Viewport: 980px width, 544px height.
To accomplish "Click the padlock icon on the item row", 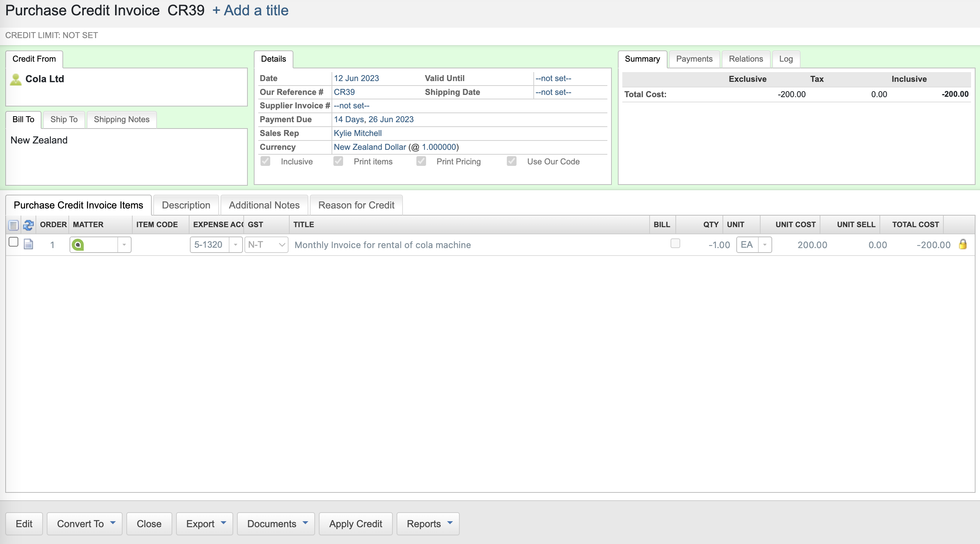I will tap(962, 244).
